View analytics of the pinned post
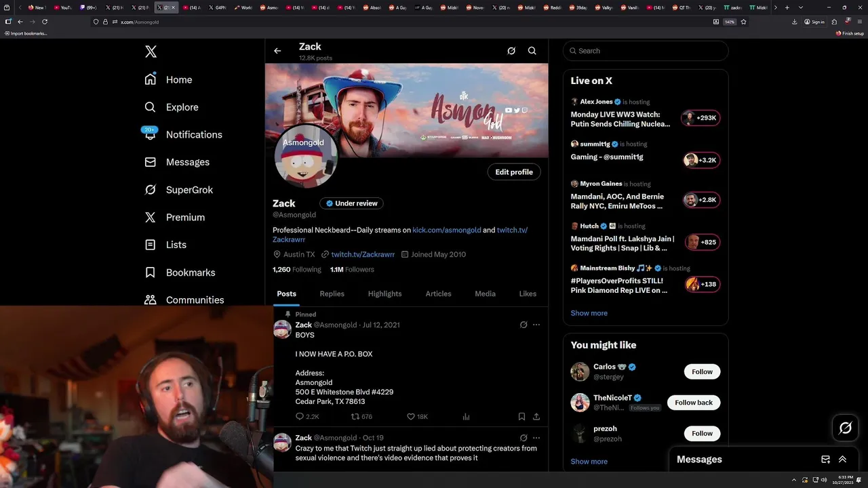Screen dimensions: 868x488 click(x=466, y=417)
